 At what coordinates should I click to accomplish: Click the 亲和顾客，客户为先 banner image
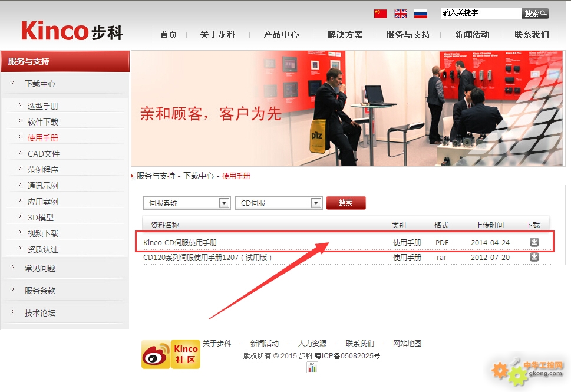tap(347, 108)
